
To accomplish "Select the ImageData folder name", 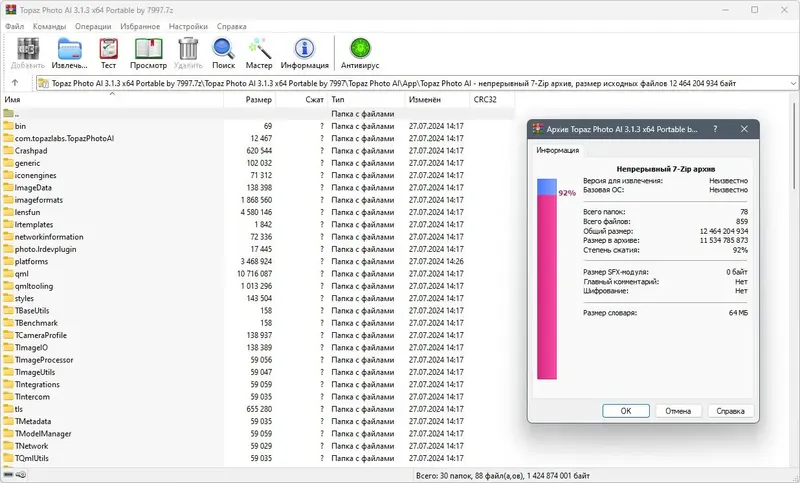I will click(33, 188).
